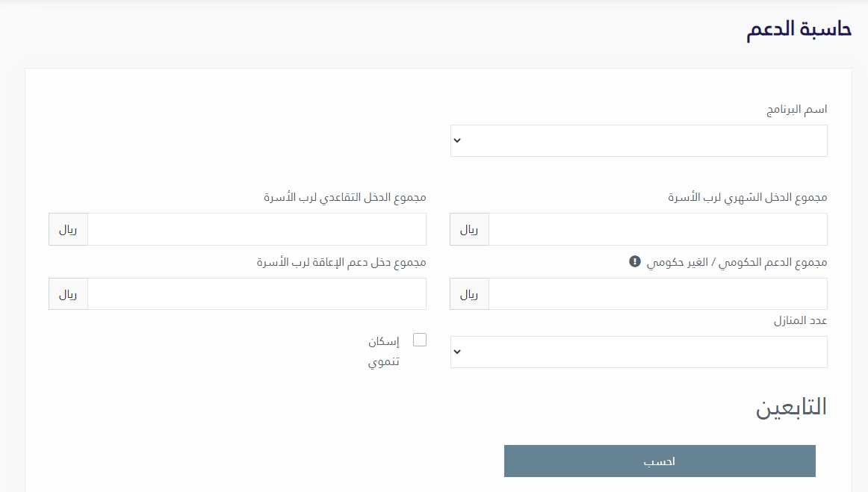
Task: Click the التابعين section heading
Action: (x=791, y=407)
